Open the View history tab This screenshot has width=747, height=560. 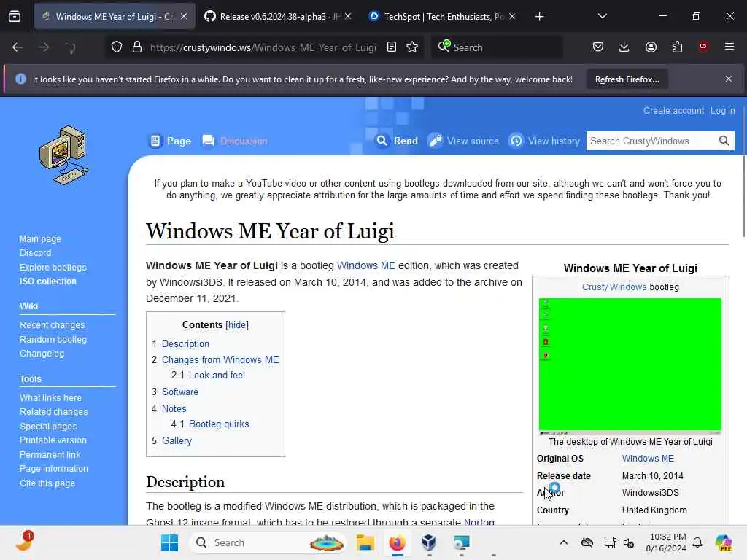[x=544, y=141]
